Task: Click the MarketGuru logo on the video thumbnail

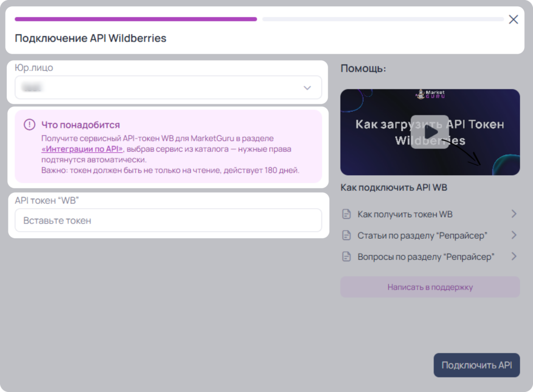Action: 430,94
